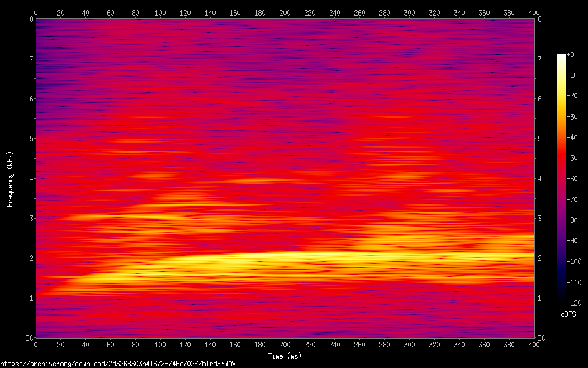
Task: Click the '8' kHz label on left axis
Action: coord(30,19)
